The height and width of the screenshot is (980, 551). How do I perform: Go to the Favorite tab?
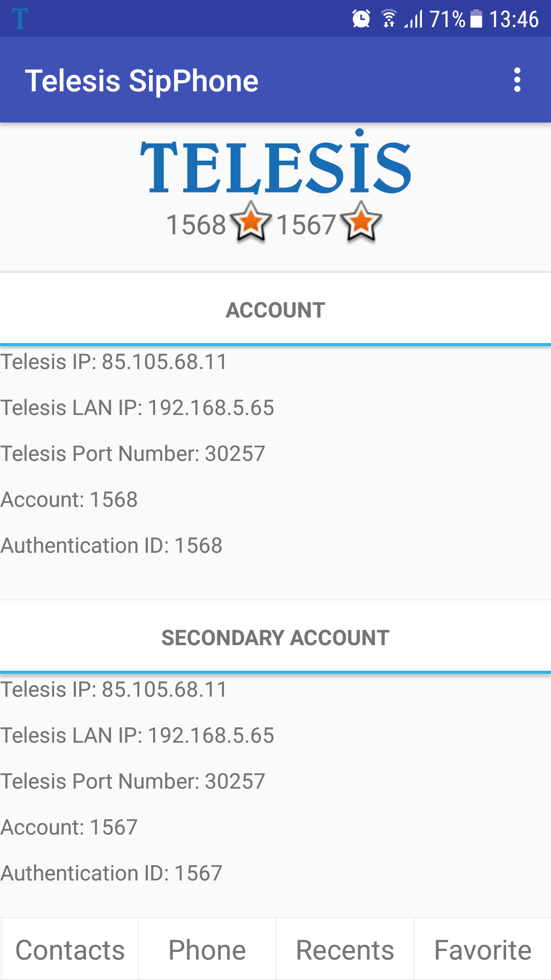tap(483, 950)
